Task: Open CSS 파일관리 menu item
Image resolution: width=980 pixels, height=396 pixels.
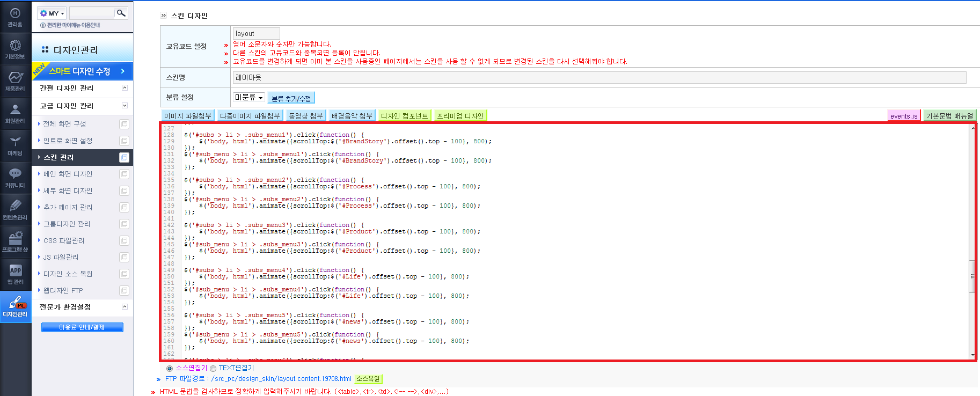Action: pyautogui.click(x=64, y=240)
